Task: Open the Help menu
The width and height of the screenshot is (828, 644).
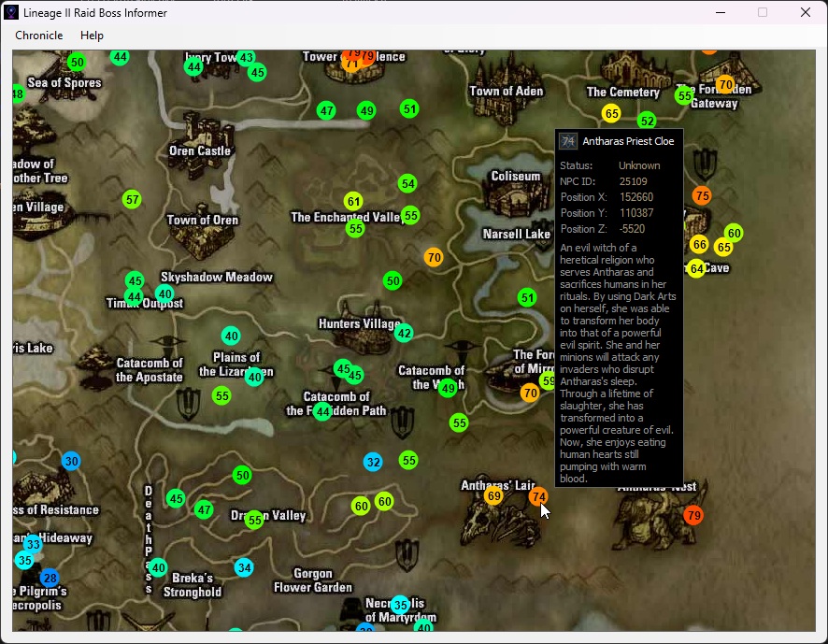Action: (92, 36)
